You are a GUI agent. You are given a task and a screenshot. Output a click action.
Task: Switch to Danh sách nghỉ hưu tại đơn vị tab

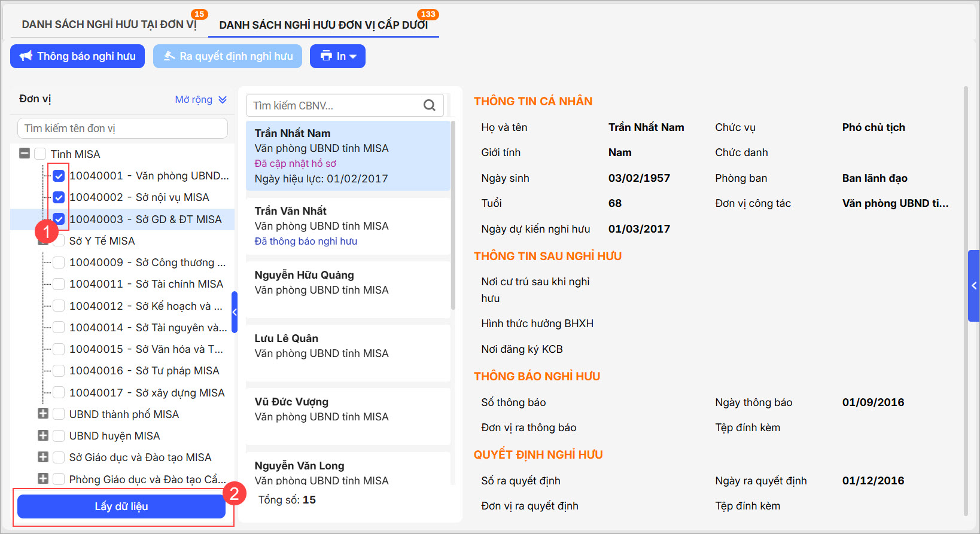click(x=109, y=25)
